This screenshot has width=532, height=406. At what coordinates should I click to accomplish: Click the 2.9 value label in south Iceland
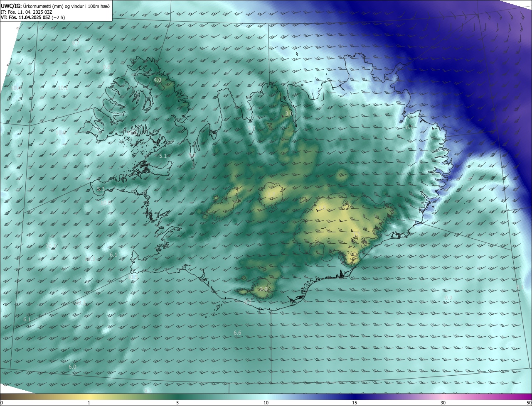click(264, 289)
